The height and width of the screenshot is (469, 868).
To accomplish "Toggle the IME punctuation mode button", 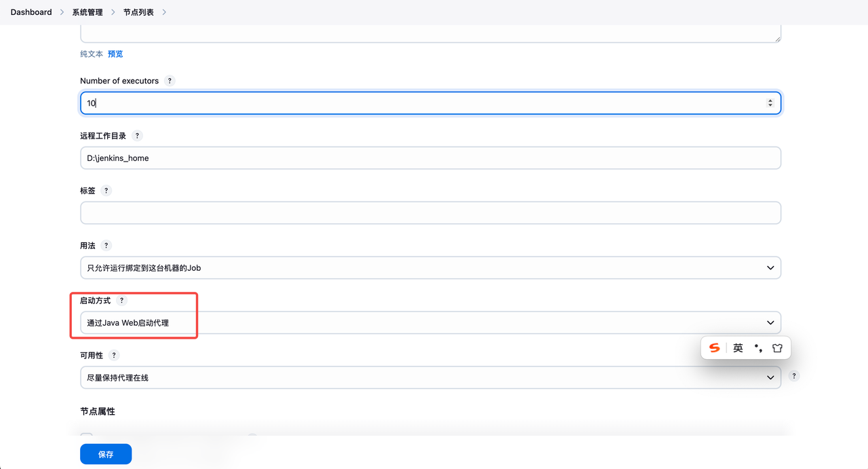I will (758, 348).
